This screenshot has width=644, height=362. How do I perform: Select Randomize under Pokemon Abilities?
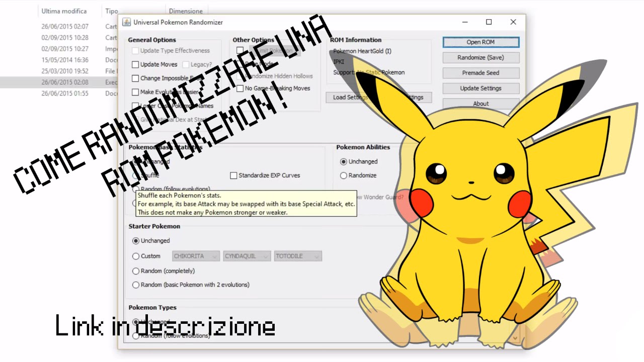(344, 175)
